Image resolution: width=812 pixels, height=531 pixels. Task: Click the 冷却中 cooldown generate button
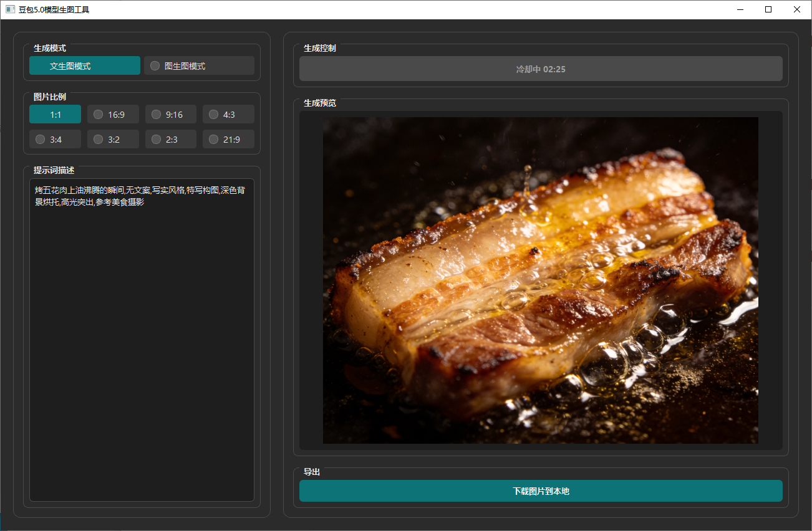coord(541,69)
